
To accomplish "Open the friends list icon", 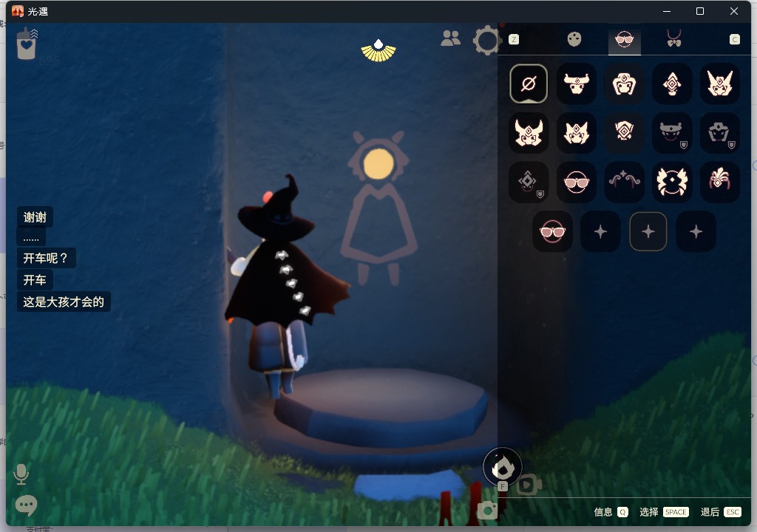I will point(450,38).
